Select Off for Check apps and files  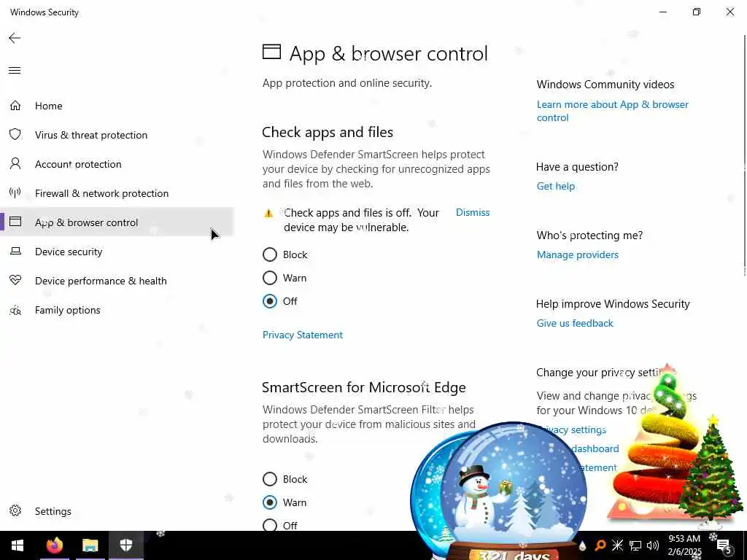click(x=270, y=301)
